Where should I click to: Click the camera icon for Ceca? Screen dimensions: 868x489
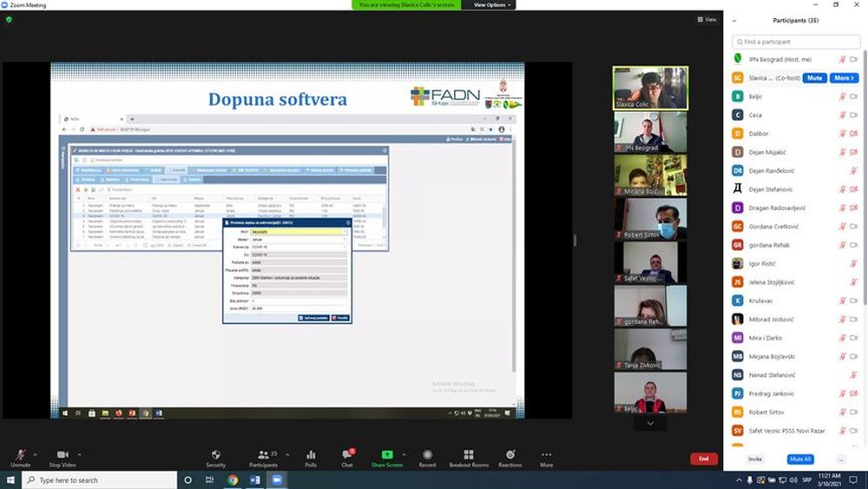853,116
